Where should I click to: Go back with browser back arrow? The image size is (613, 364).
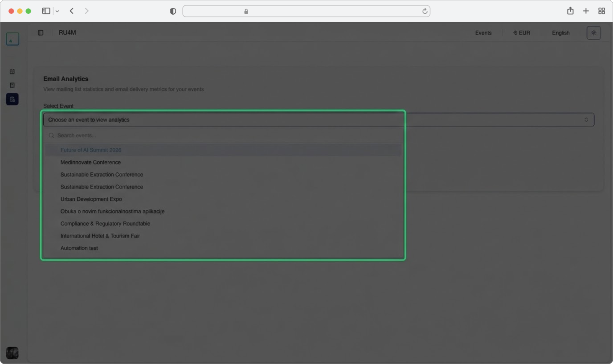(x=72, y=11)
